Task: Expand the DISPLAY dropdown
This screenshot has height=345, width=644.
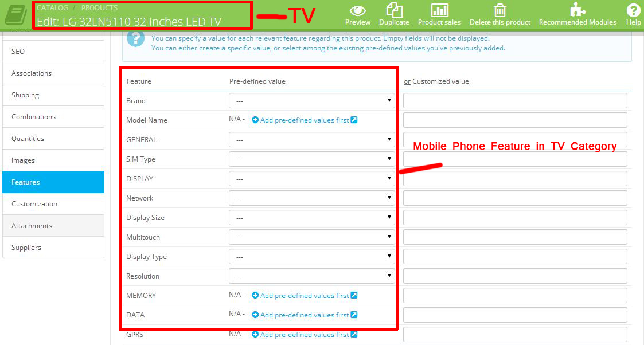Action: [x=312, y=178]
